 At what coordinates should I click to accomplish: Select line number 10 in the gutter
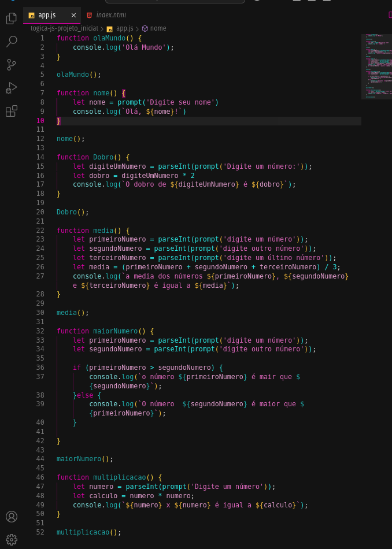coord(40,120)
